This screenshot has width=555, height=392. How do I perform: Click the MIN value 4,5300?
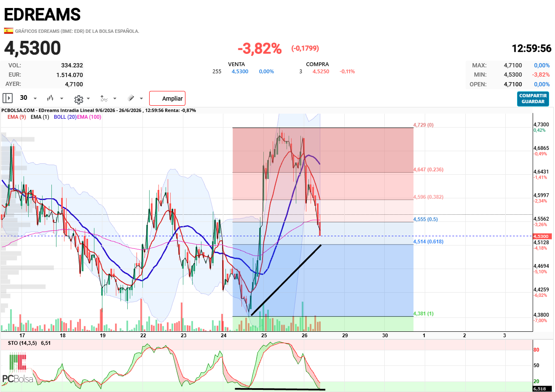click(x=513, y=75)
